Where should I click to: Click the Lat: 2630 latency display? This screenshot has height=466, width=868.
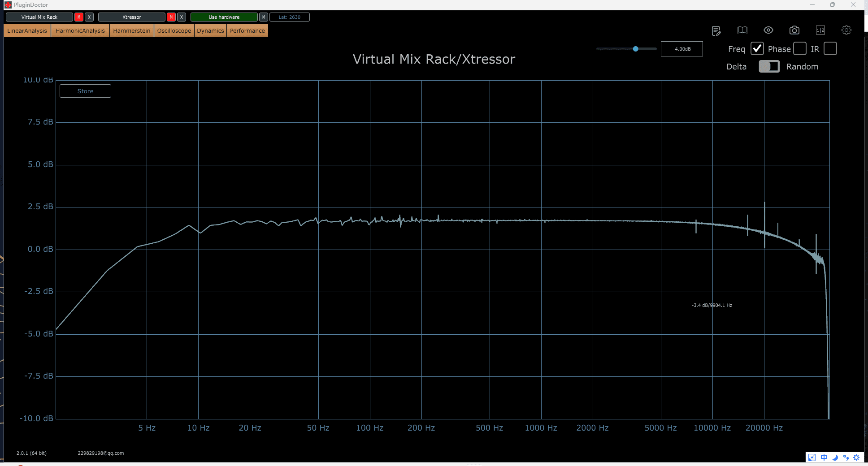click(290, 17)
